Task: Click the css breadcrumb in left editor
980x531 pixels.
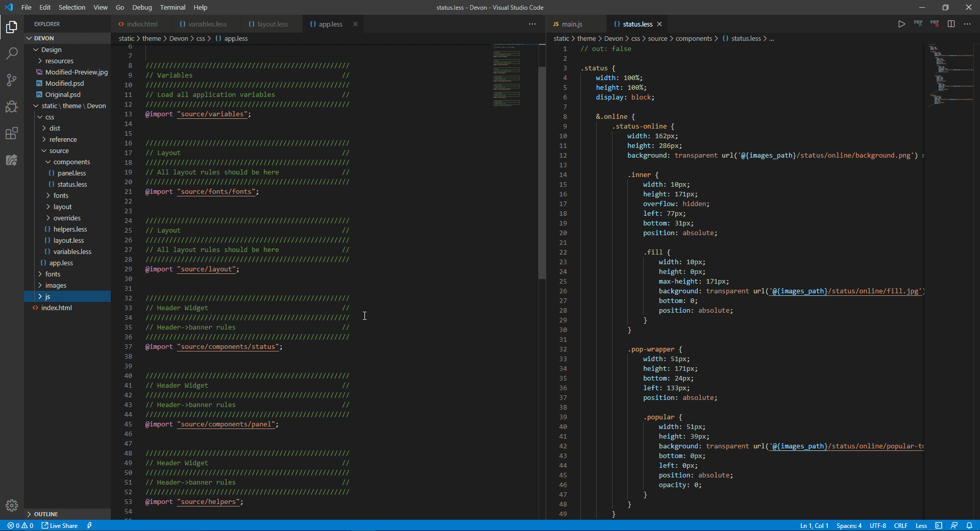Action: [201, 38]
